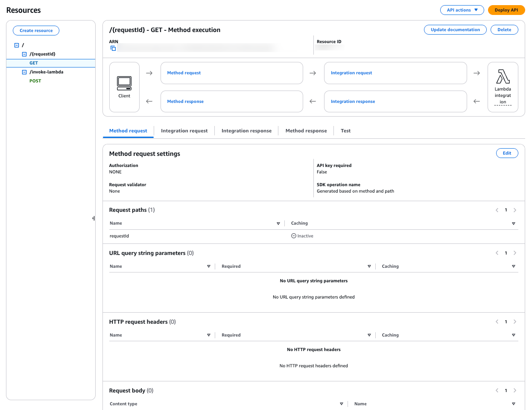Screen dimensions: 532x410
Task: Open the Integration request tab
Action: pyautogui.click(x=184, y=131)
